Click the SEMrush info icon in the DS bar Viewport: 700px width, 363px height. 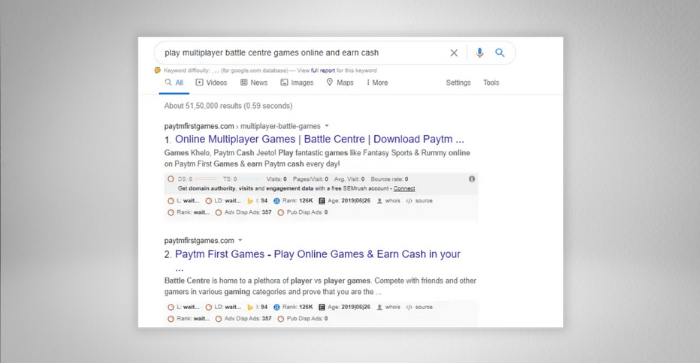pos(472,179)
